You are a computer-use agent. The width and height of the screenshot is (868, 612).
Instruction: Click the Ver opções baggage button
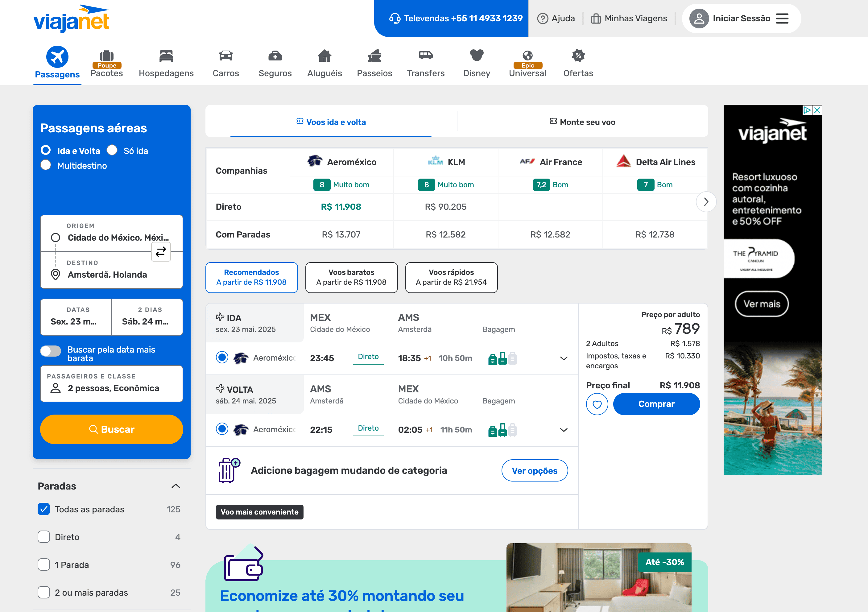(x=534, y=471)
